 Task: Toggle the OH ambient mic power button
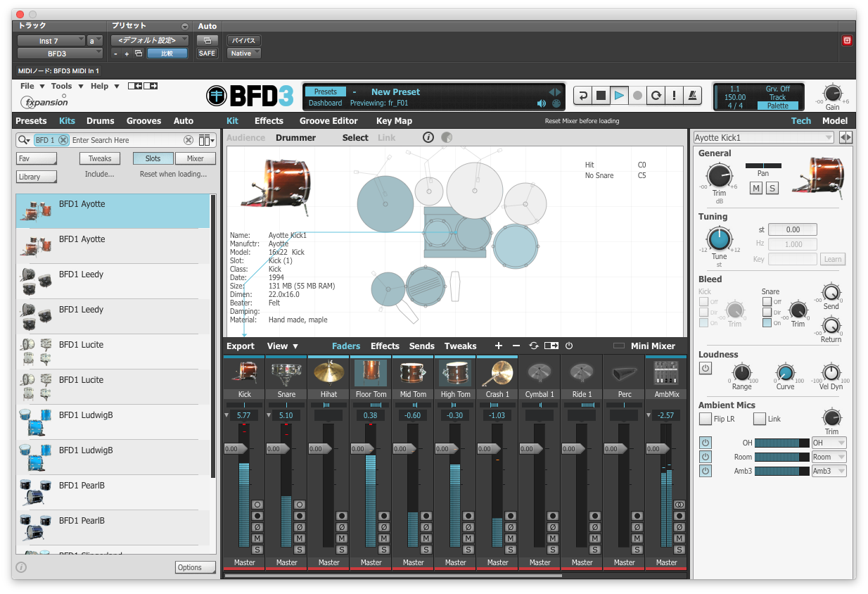(706, 443)
